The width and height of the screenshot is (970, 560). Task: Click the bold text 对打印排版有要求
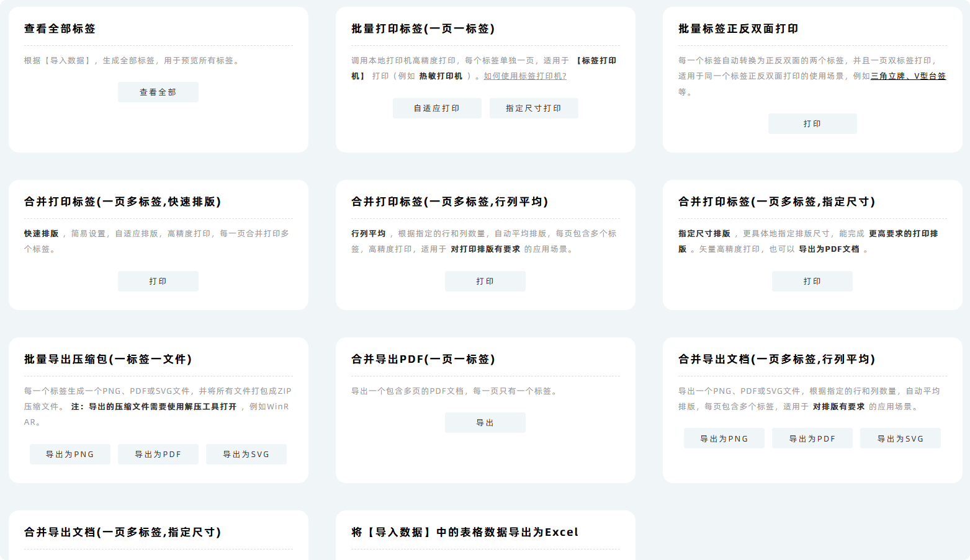[485, 249]
